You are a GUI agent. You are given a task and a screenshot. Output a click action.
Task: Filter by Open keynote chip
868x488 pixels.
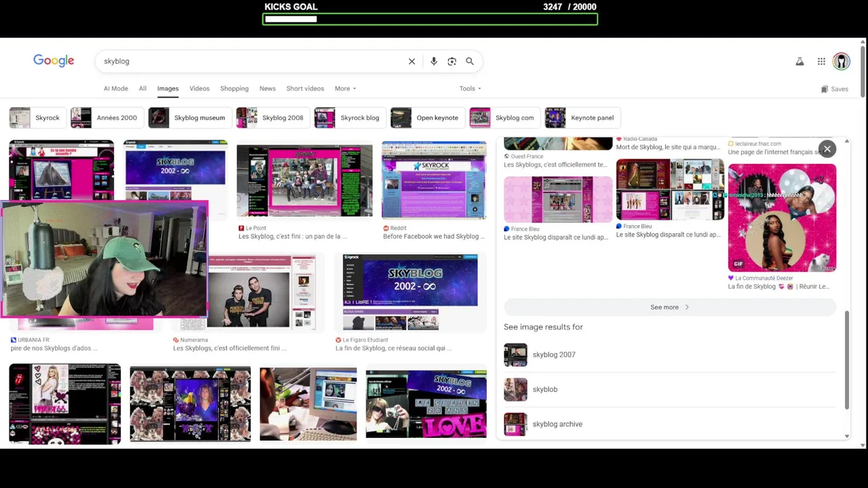point(428,118)
